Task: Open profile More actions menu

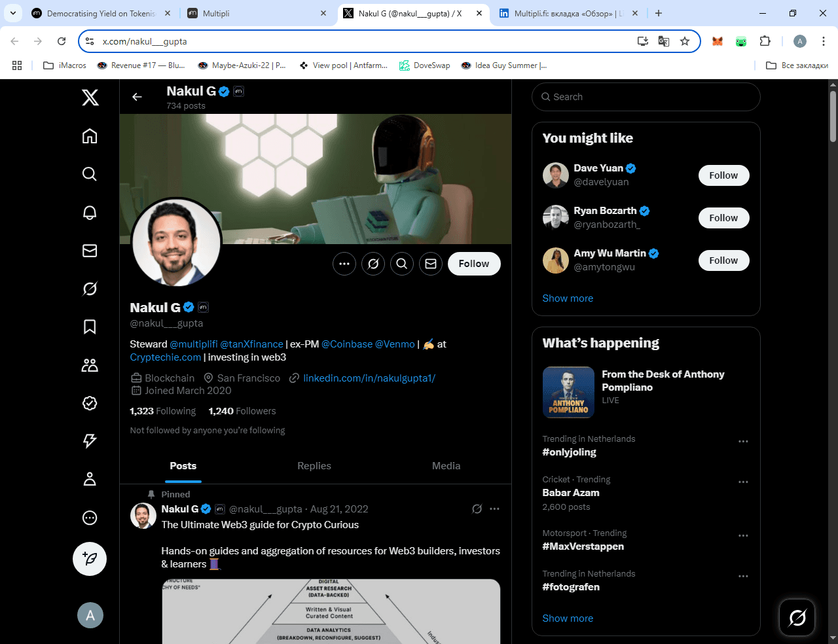Action: (x=344, y=264)
